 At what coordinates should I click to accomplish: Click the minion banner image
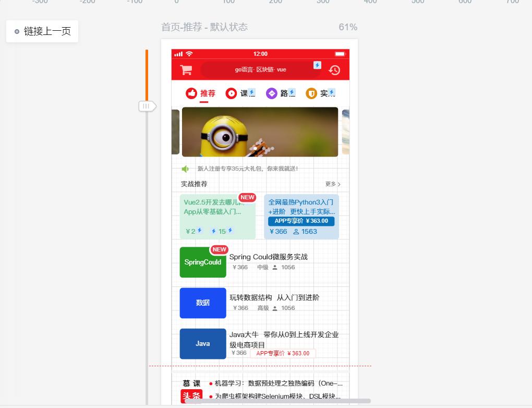(x=260, y=131)
